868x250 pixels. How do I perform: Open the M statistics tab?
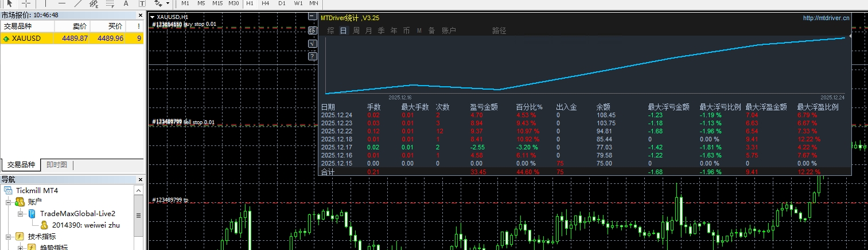[419, 31]
